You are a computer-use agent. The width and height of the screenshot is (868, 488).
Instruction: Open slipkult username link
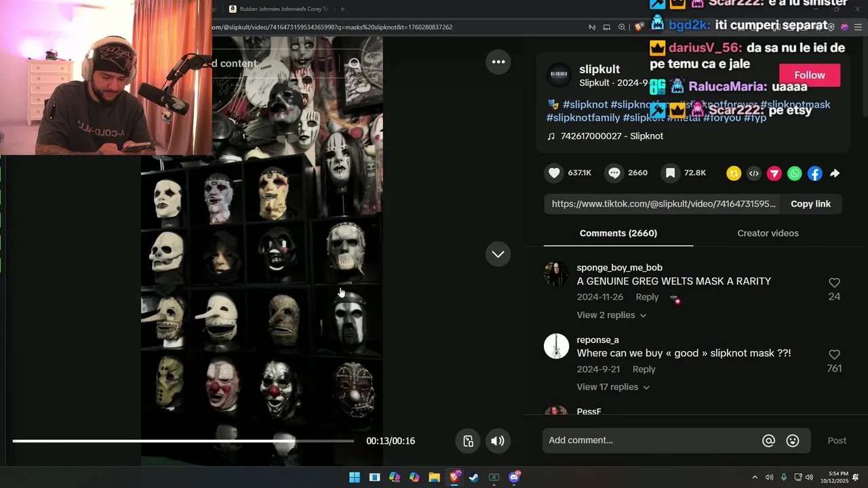(x=599, y=69)
